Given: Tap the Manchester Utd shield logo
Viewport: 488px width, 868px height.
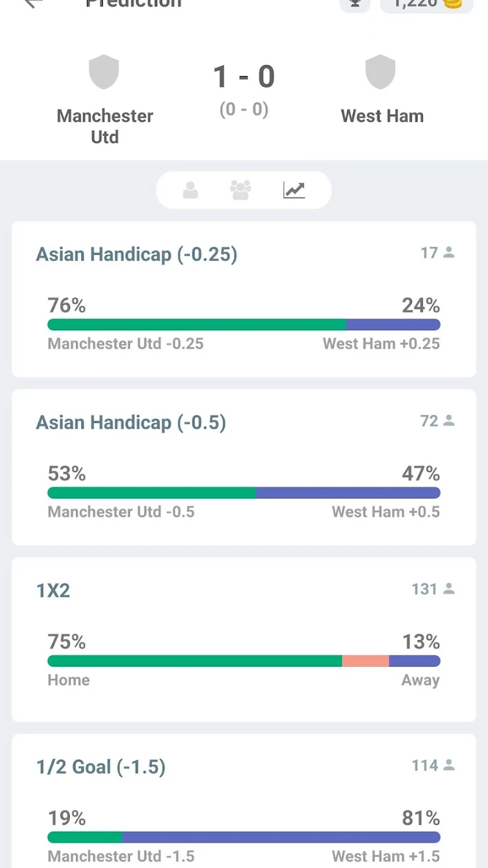Looking at the screenshot, I should [104, 72].
